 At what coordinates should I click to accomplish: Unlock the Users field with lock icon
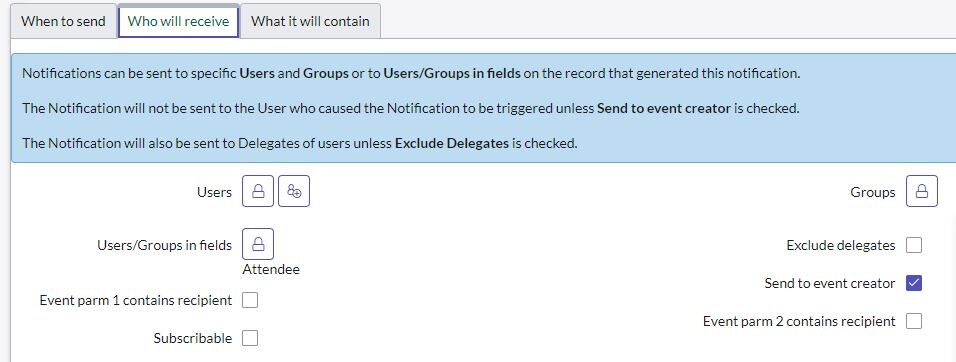tap(258, 191)
